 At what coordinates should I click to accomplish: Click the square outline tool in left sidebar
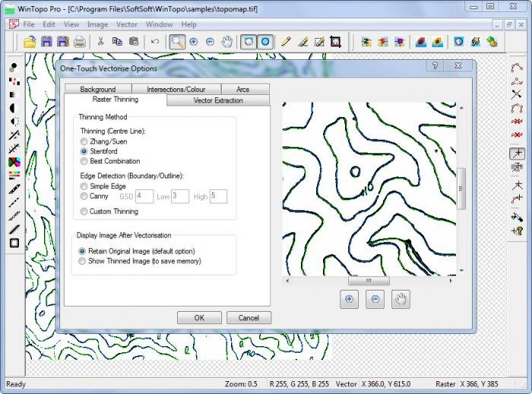coord(14,243)
